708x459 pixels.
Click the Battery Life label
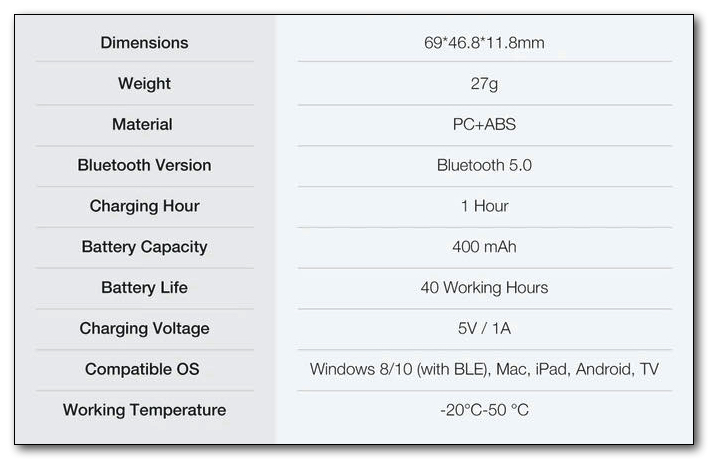click(x=144, y=288)
